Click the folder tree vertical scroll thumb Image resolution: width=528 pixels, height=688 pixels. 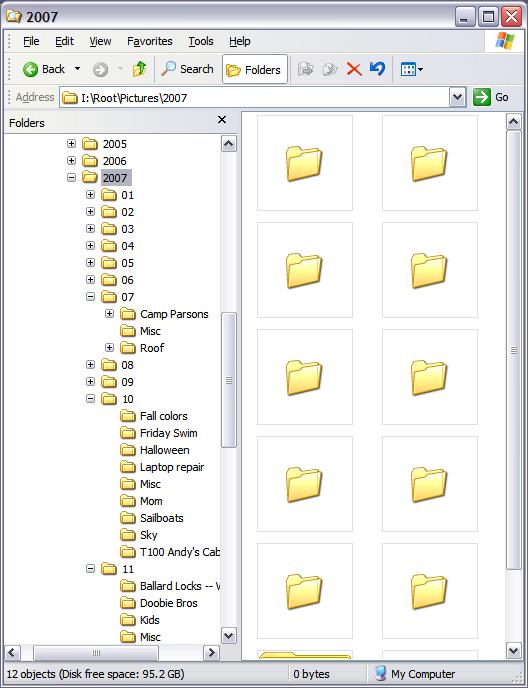pos(229,380)
